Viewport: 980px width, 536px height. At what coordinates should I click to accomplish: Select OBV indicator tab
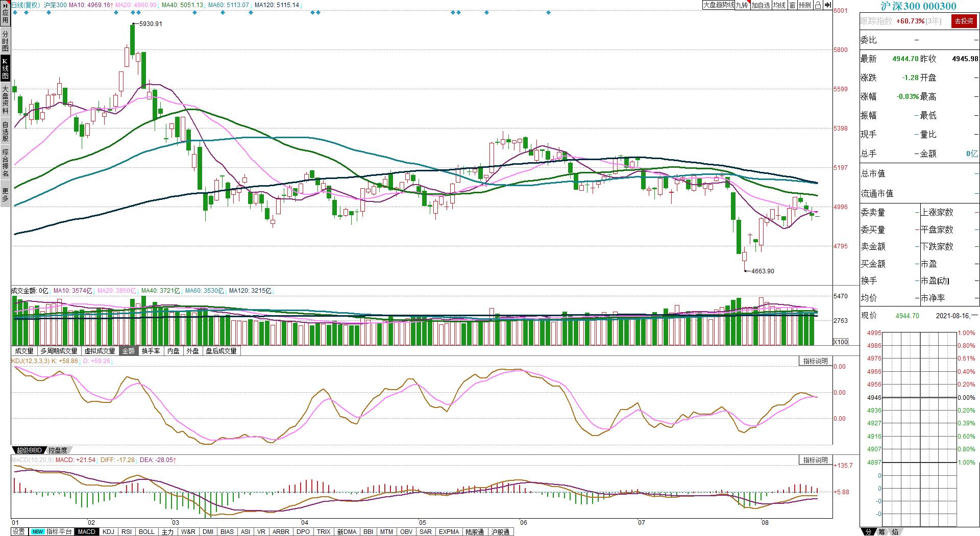(406, 531)
